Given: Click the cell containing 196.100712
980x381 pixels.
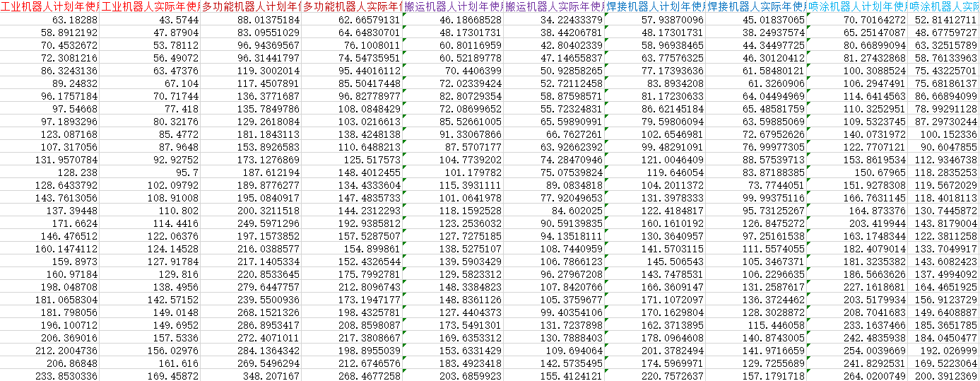Looking at the screenshot, I should (x=49, y=324).
